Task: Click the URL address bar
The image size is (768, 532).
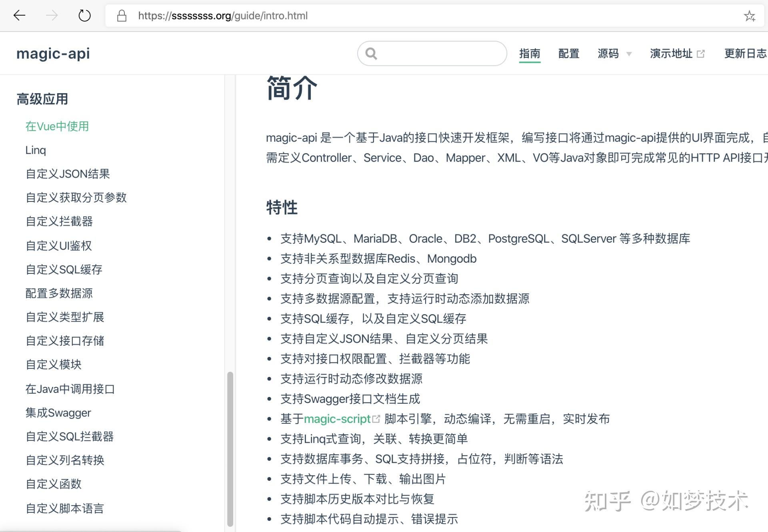Action: click(280, 16)
